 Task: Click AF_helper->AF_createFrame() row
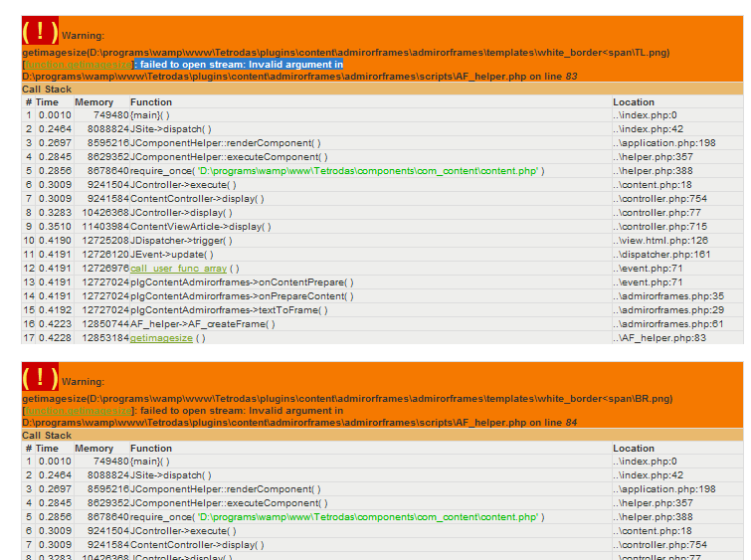[203, 324]
